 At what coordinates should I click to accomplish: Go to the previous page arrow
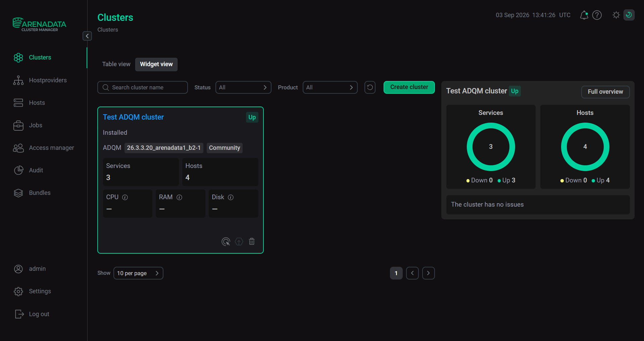(x=412, y=273)
